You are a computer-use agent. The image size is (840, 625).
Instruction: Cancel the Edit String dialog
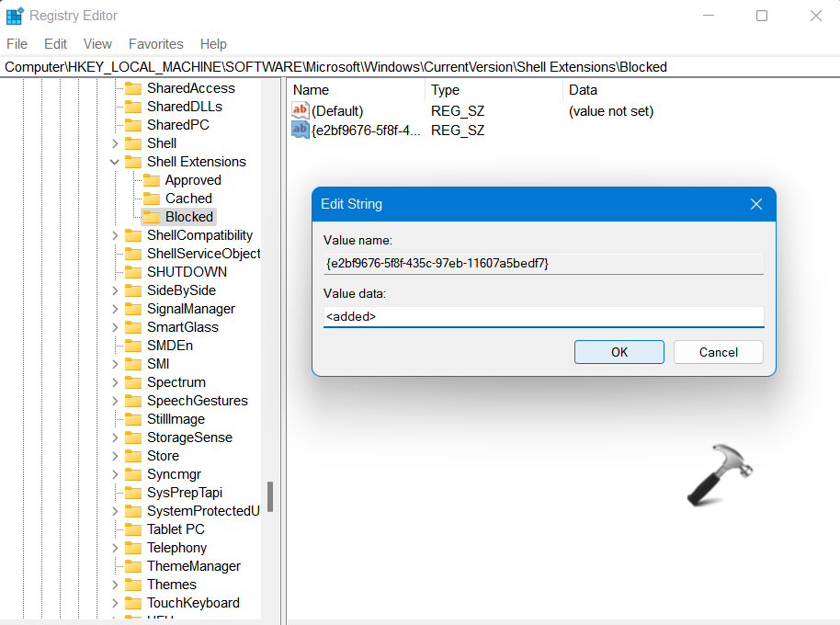coord(718,352)
